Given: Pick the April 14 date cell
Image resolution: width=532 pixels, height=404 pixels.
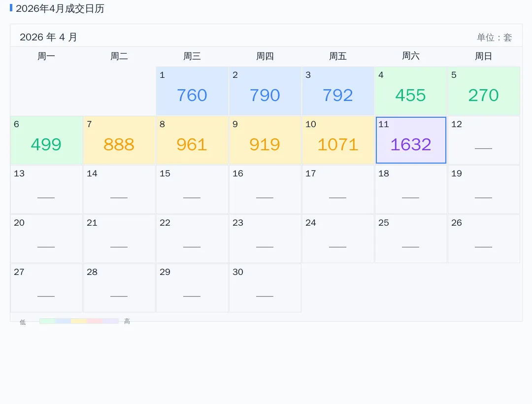Looking at the screenshot, I should (119, 189).
